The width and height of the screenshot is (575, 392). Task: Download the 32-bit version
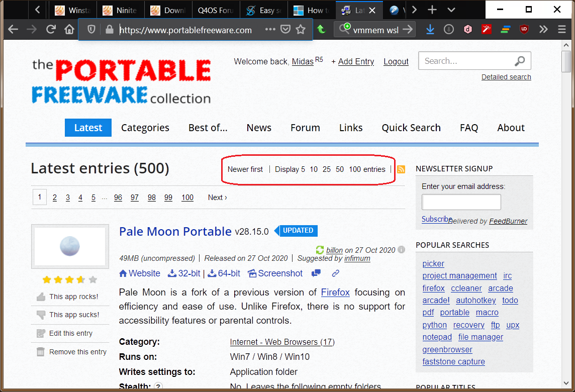click(x=184, y=273)
